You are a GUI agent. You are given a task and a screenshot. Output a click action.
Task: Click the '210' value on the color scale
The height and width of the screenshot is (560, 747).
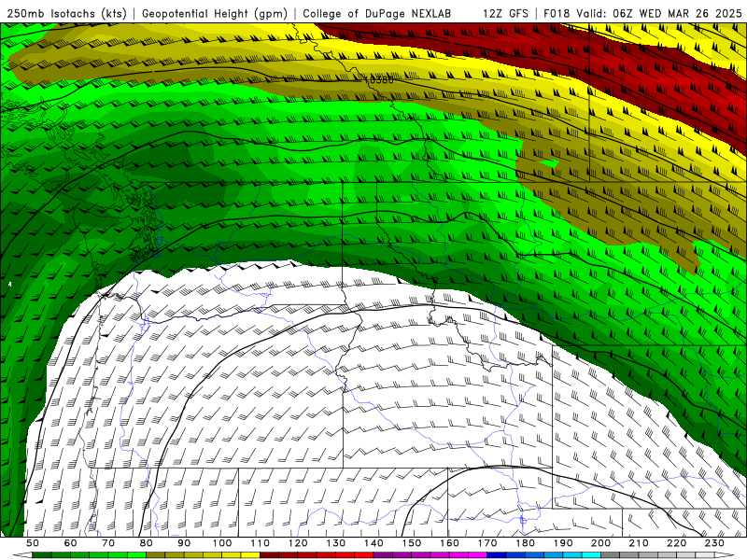coord(639,543)
